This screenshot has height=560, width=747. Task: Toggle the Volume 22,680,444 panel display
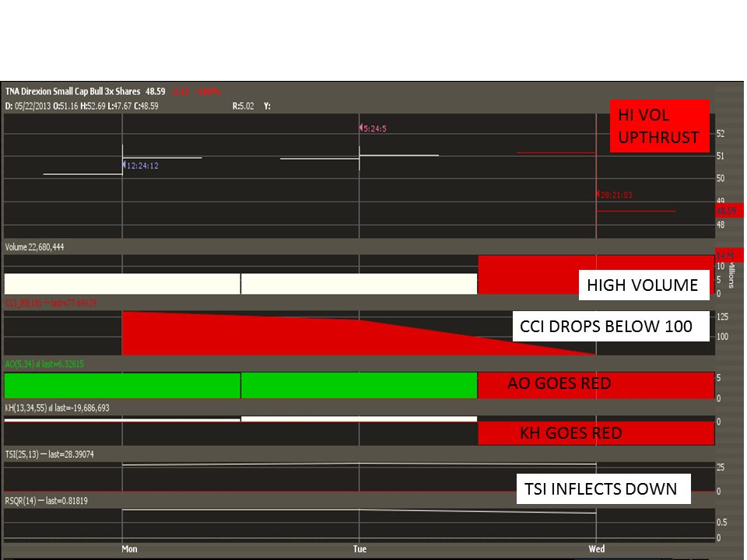[37, 247]
